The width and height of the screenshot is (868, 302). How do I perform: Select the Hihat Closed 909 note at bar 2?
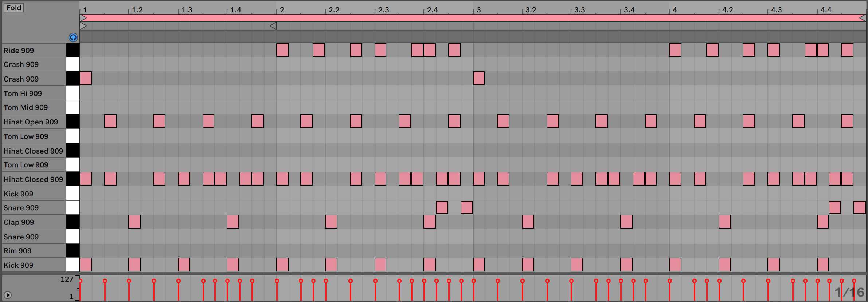pyautogui.click(x=282, y=179)
